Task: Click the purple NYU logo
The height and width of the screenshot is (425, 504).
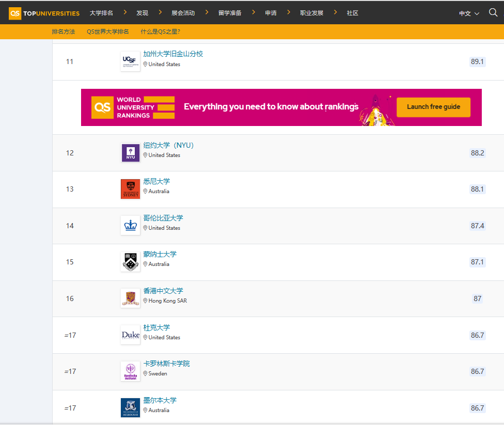Action: [x=130, y=153]
